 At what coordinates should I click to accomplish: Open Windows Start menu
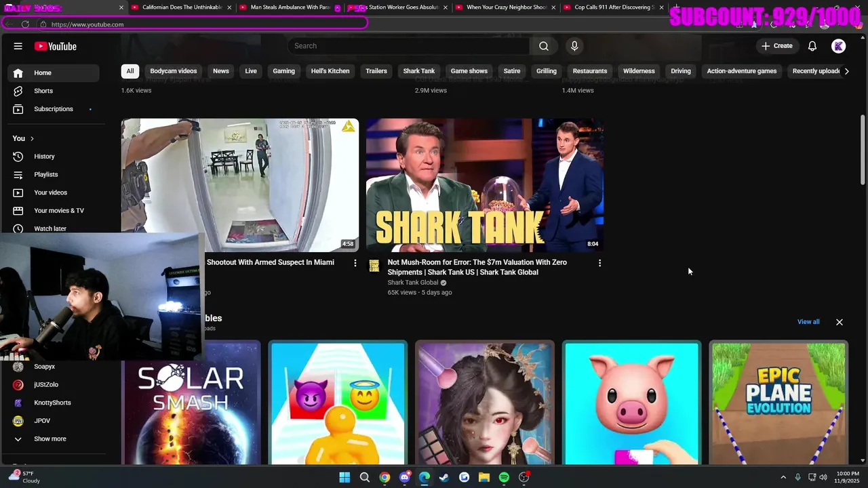point(344,477)
